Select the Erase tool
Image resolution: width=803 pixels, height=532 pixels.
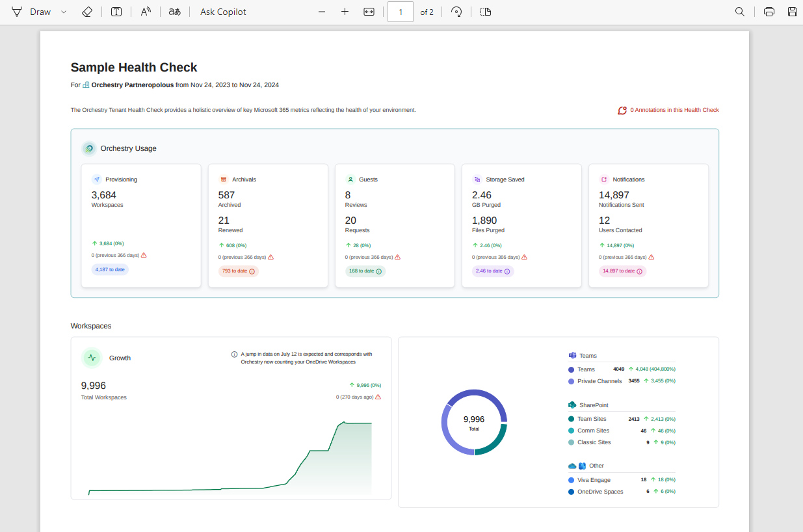pos(87,12)
